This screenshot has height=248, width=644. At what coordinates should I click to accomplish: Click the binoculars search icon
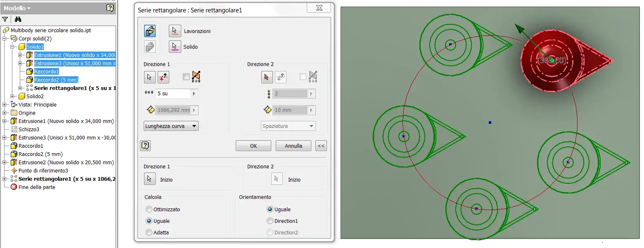(x=18, y=19)
